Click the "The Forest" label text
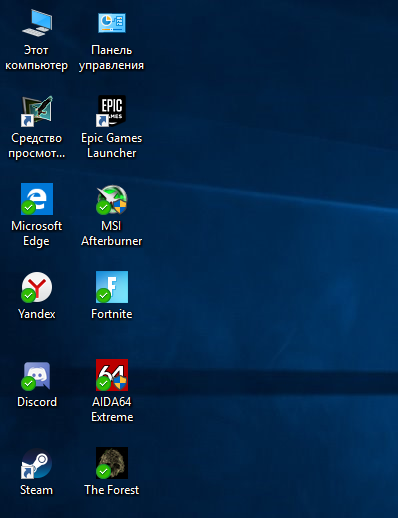The image size is (398, 518). (x=112, y=490)
